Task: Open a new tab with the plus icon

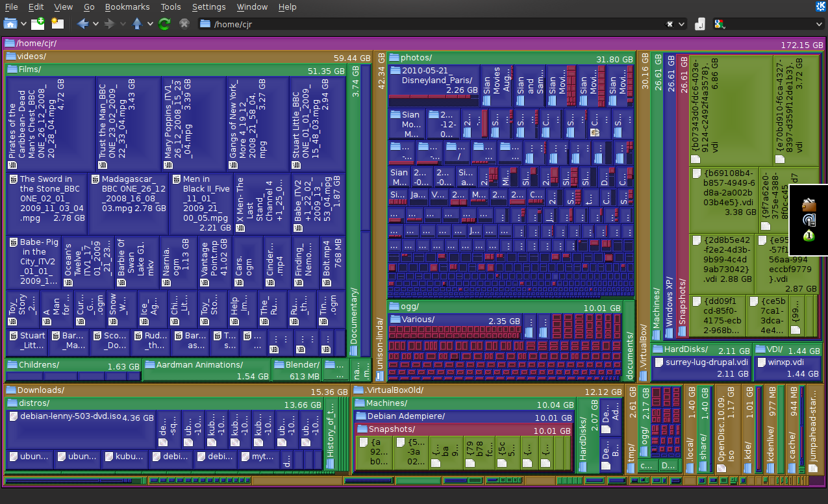Action: (x=38, y=24)
